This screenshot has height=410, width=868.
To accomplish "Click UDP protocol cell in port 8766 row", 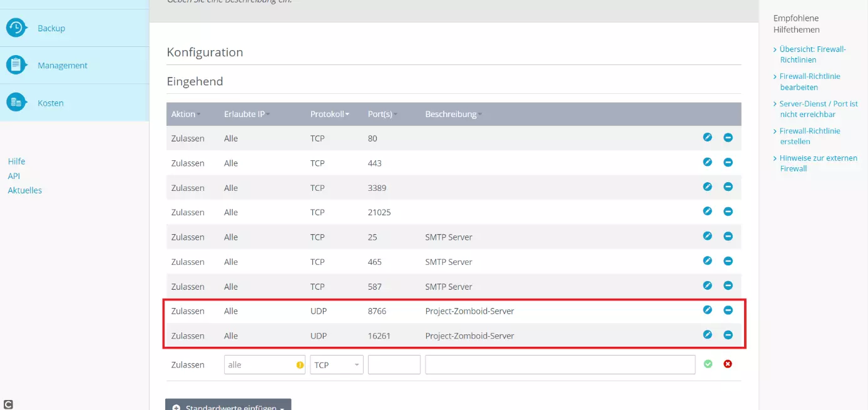I will click(319, 311).
